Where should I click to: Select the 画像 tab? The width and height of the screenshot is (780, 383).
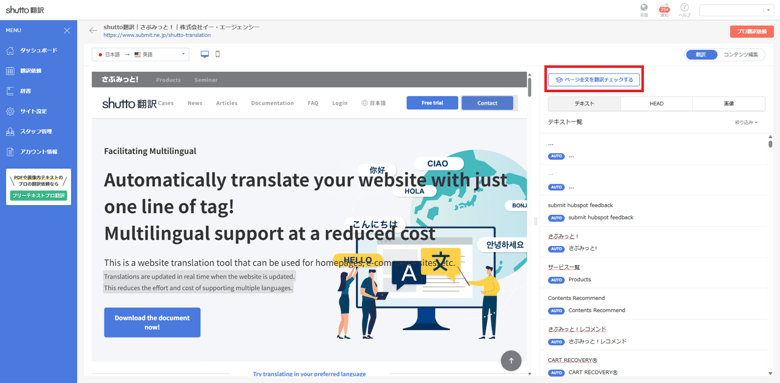coord(729,103)
